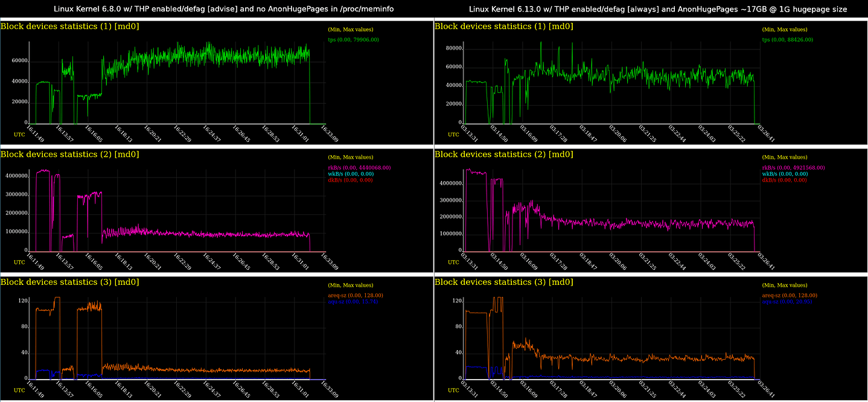Click the UTC label under the left tps chart
Screen dimensions: 868x402
(19, 135)
